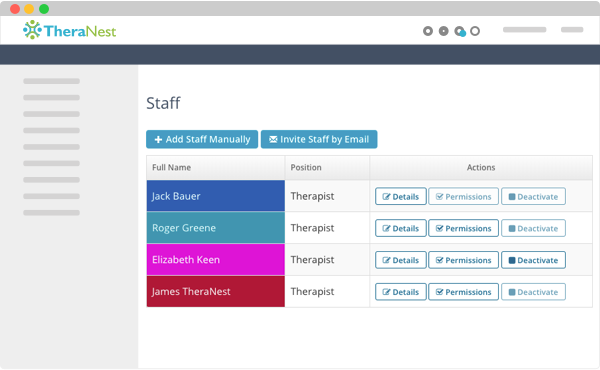Click the hollow ring header icon
The width and height of the screenshot is (600, 370).
pyautogui.click(x=475, y=31)
